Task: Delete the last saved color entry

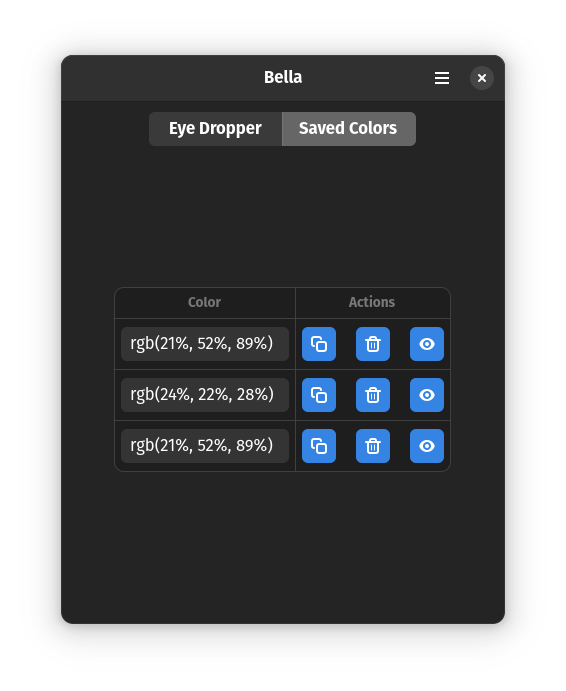Action: [x=373, y=446]
